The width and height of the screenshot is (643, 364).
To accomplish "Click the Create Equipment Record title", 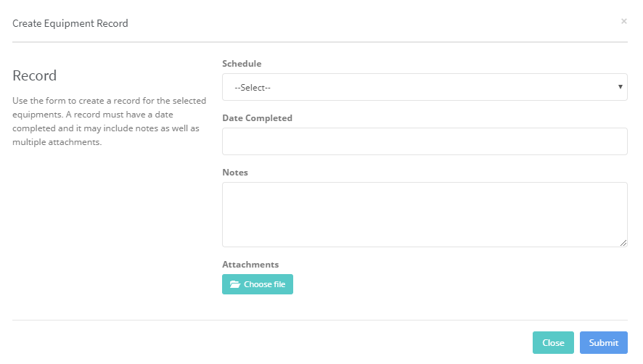I will pyautogui.click(x=70, y=23).
